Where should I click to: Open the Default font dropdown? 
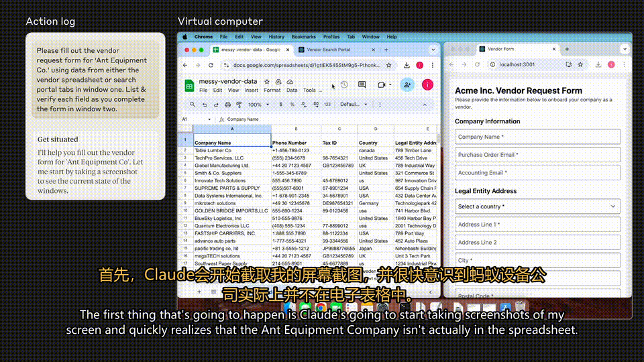(354, 105)
